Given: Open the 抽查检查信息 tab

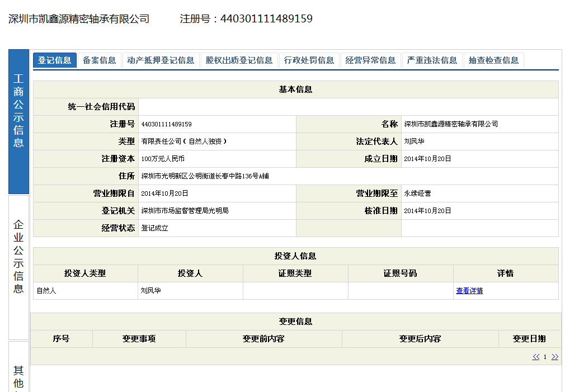Looking at the screenshot, I should pyautogui.click(x=493, y=60).
